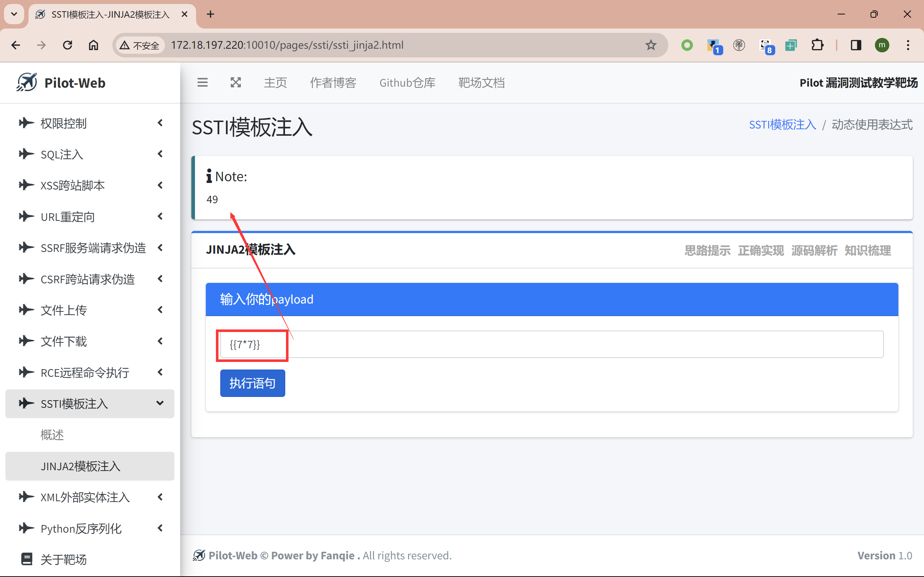Go to 主页 in top navigation

275,82
